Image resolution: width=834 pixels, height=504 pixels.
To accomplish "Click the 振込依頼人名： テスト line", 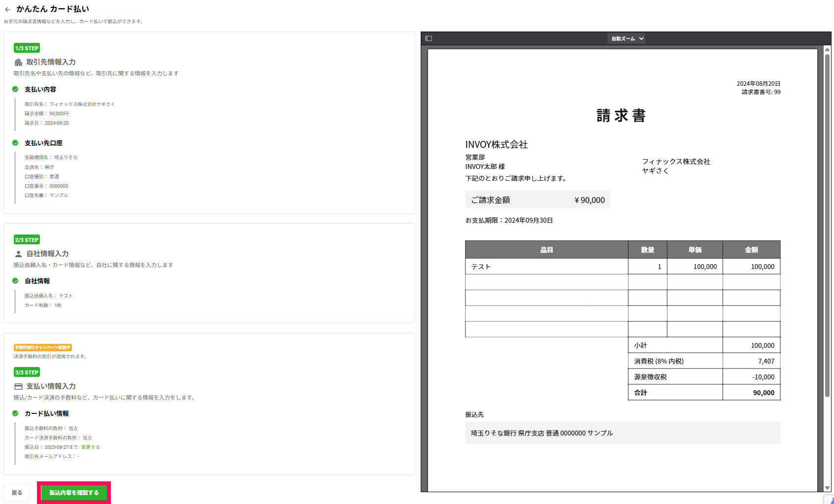I will (49, 296).
